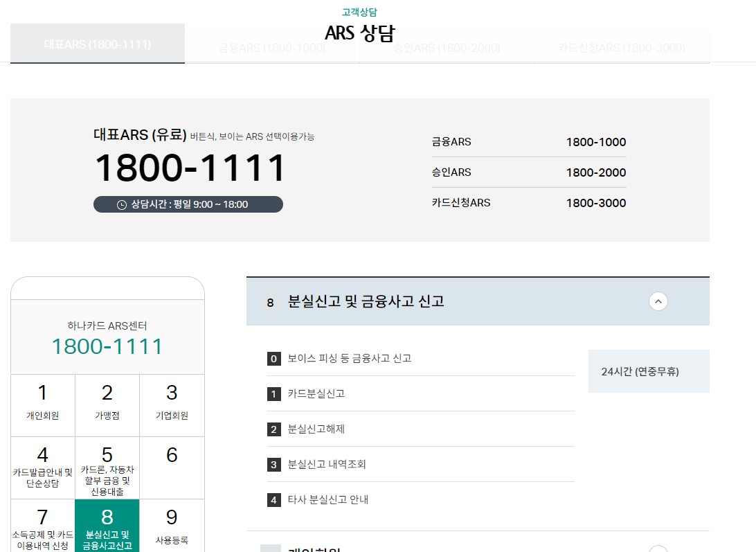The height and width of the screenshot is (552, 756).
Task: Click number 4 icon beside 타사 분실신고 안내
Action: (274, 499)
